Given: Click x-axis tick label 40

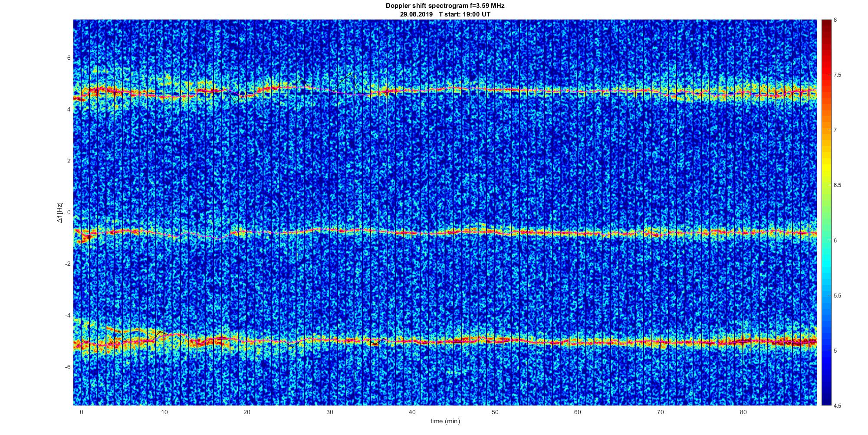Looking at the screenshot, I should pyautogui.click(x=412, y=412).
